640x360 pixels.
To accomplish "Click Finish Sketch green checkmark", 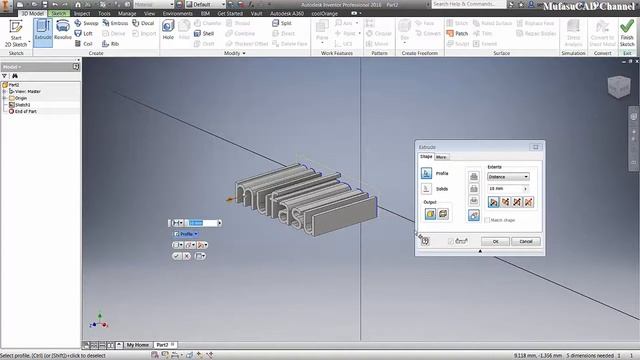I will [x=627, y=33].
